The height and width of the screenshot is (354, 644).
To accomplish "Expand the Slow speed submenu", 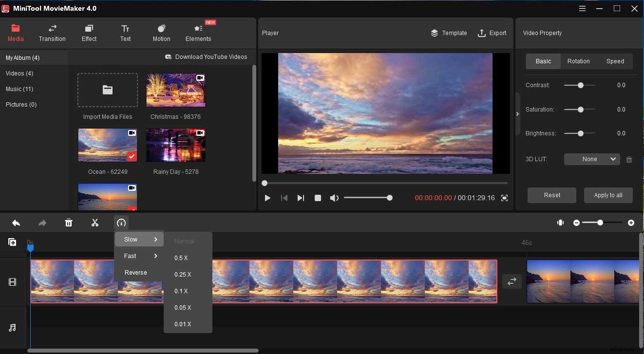I will [139, 239].
